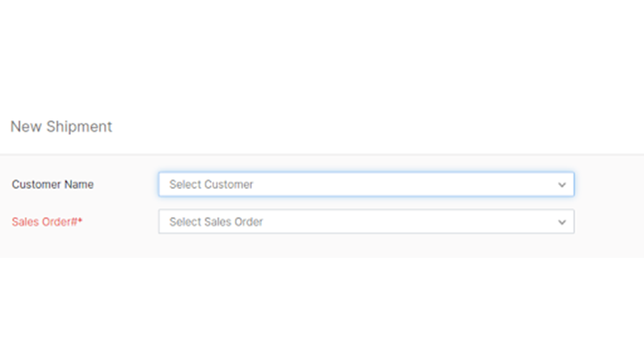Screen dimensions: 644x362
Task: Toggle the sales order dropdown caret
Action: 562,222
